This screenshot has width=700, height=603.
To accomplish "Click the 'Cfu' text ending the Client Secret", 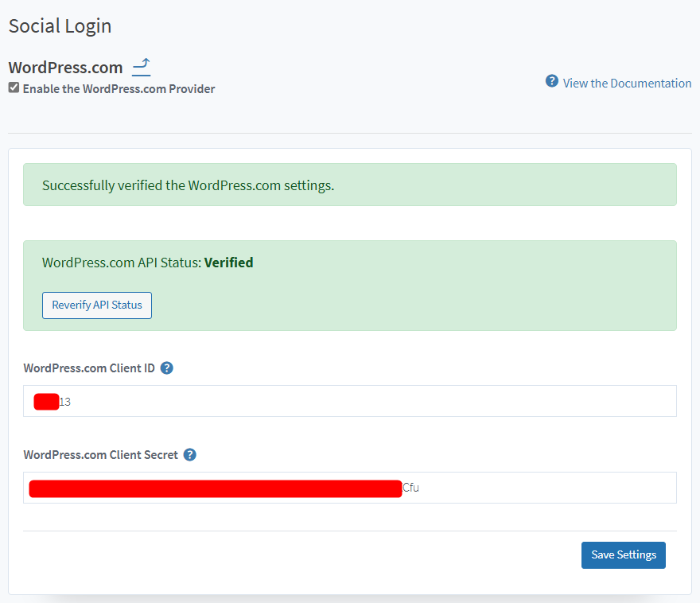I will 410,488.
